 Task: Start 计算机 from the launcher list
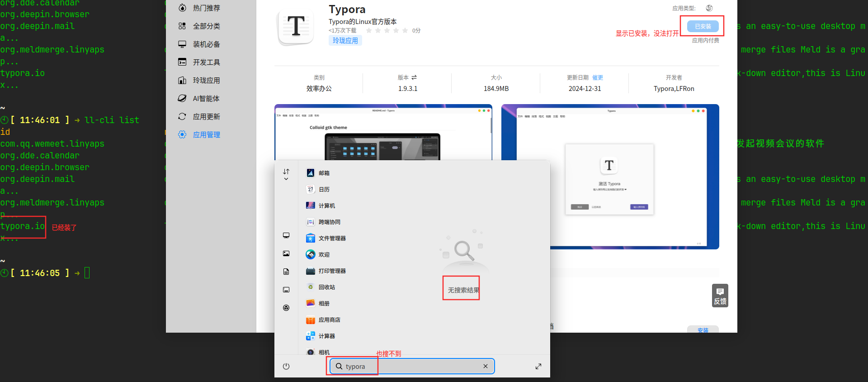(321, 205)
